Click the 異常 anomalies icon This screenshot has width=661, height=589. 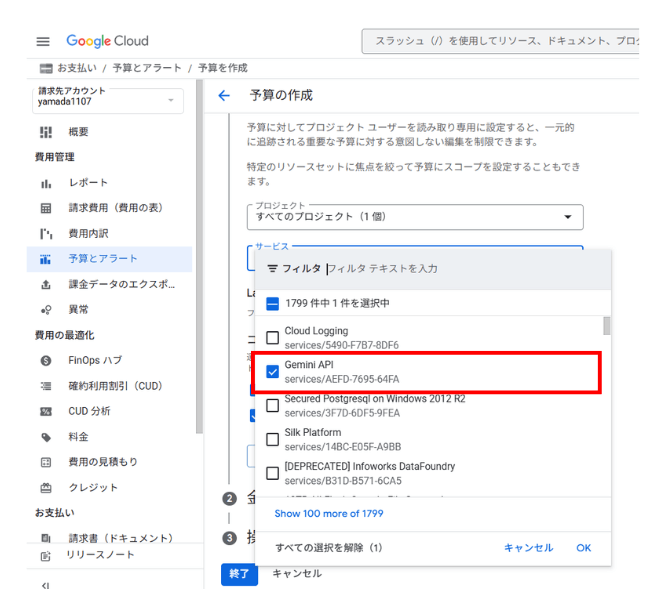[x=46, y=310]
